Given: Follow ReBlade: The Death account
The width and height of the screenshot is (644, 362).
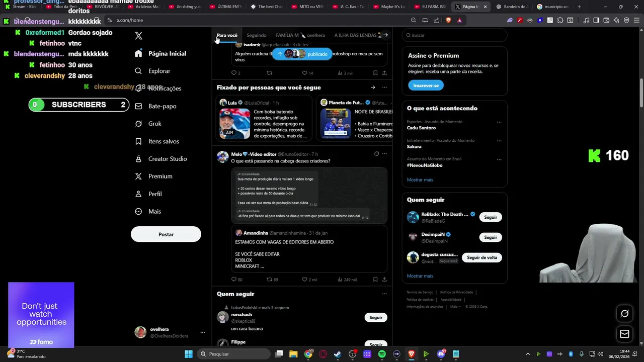Looking at the screenshot, I should coord(491,217).
